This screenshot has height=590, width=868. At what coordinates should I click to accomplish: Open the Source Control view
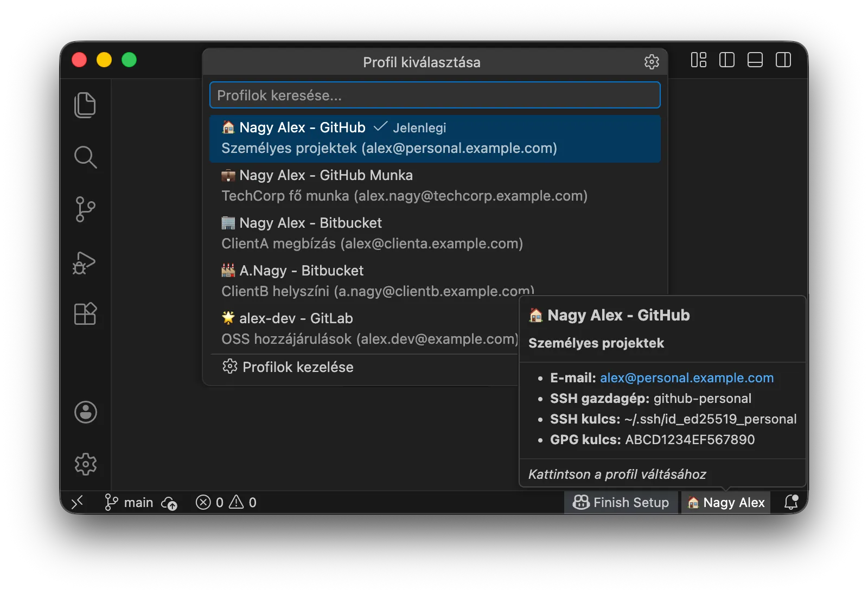[85, 209]
